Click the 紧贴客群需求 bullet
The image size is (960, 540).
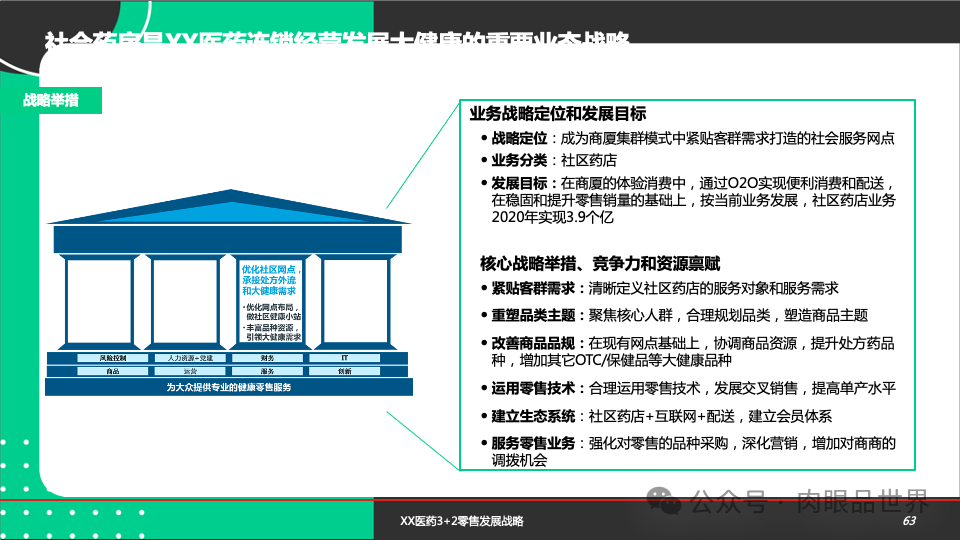(659, 288)
